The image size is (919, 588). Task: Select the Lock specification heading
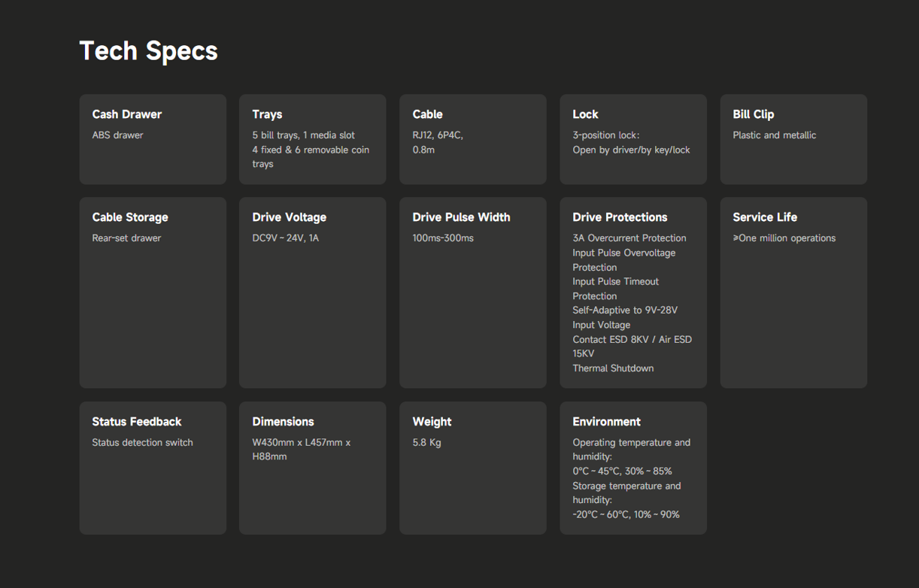point(585,114)
